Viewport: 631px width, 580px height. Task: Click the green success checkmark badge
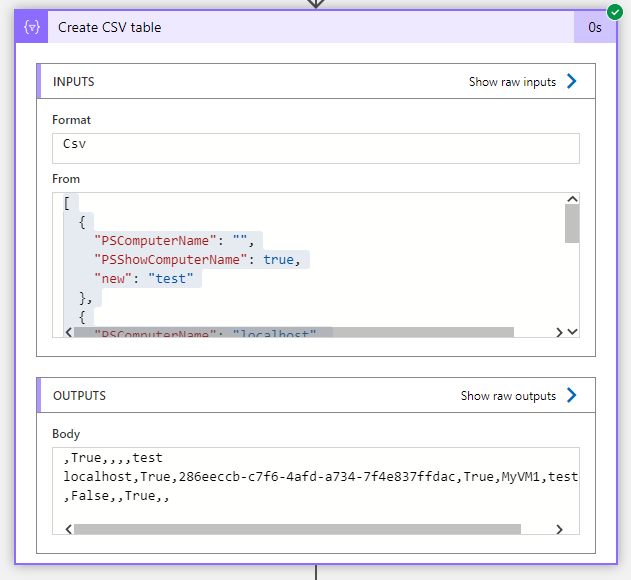[615, 12]
